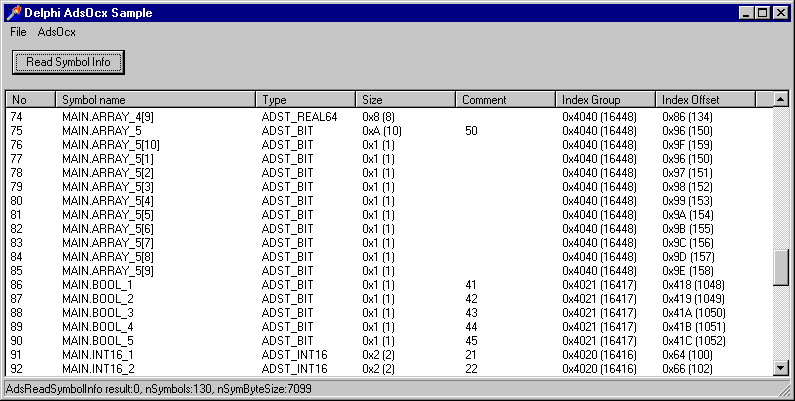Viewport: 795px width, 401px height.
Task: Select row MAIN.BOOL_1
Action: point(389,285)
